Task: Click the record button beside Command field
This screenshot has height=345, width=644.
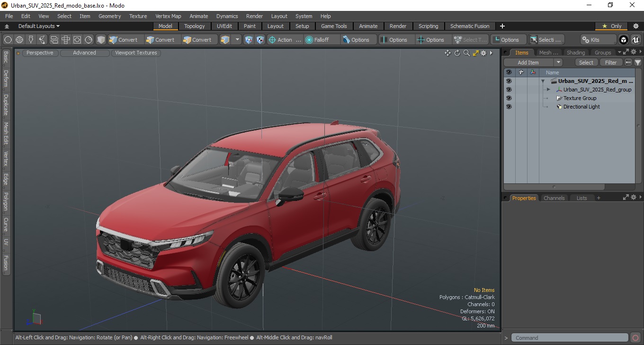Action: coord(635,338)
